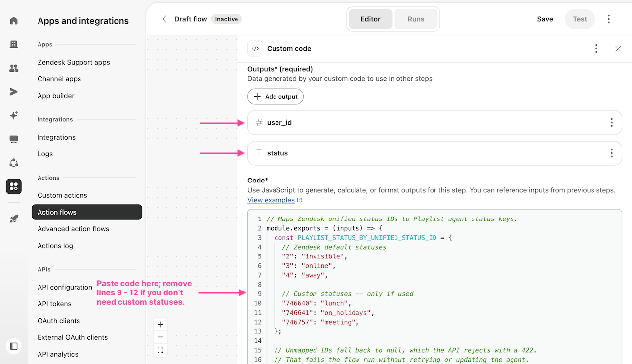Open Logs in sidebar
This screenshot has height=364, width=632.
(x=45, y=154)
